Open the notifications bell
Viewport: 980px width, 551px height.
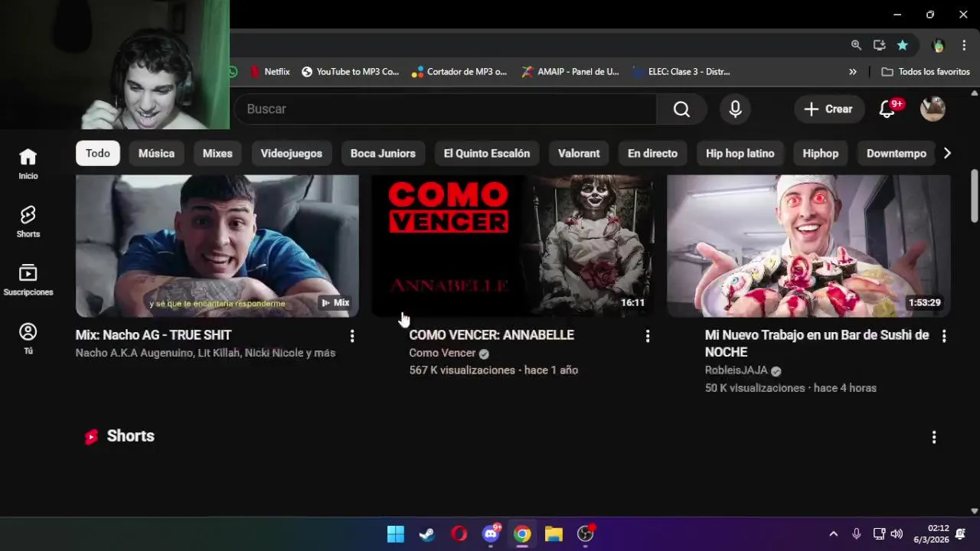887,109
